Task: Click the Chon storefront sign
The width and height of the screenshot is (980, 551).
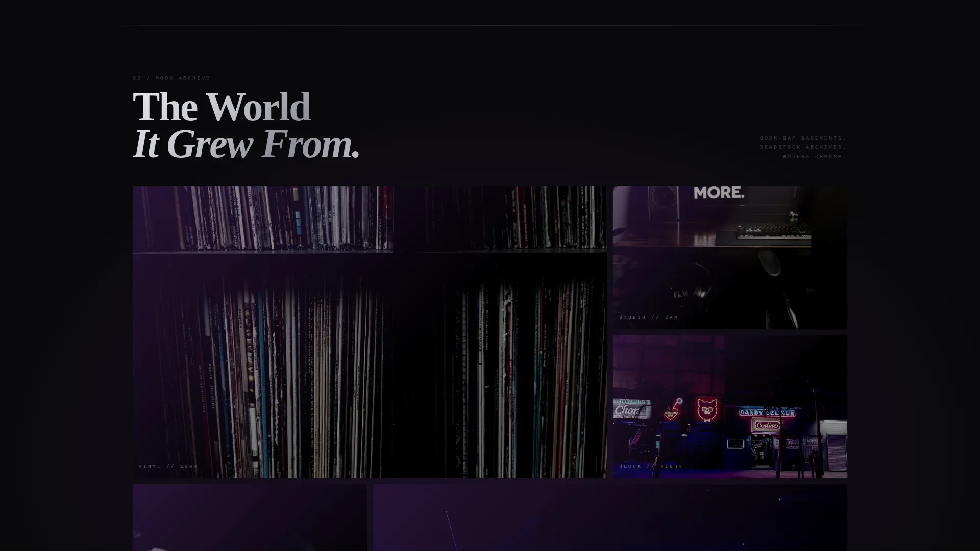Action: [x=631, y=409]
